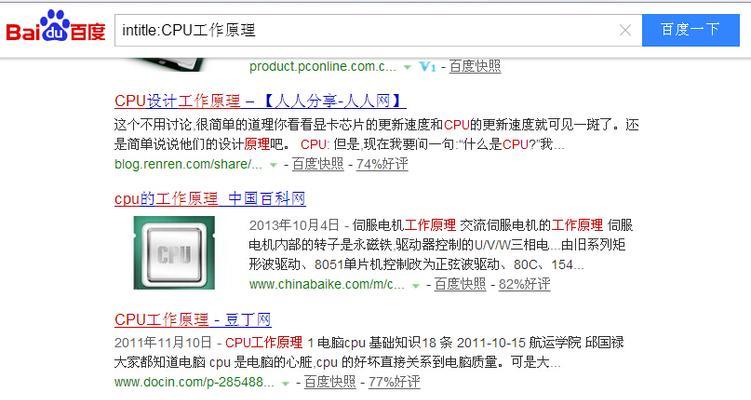The height and width of the screenshot is (400, 751).
Task: Open 百度快照 for docin result
Action: click(330, 382)
